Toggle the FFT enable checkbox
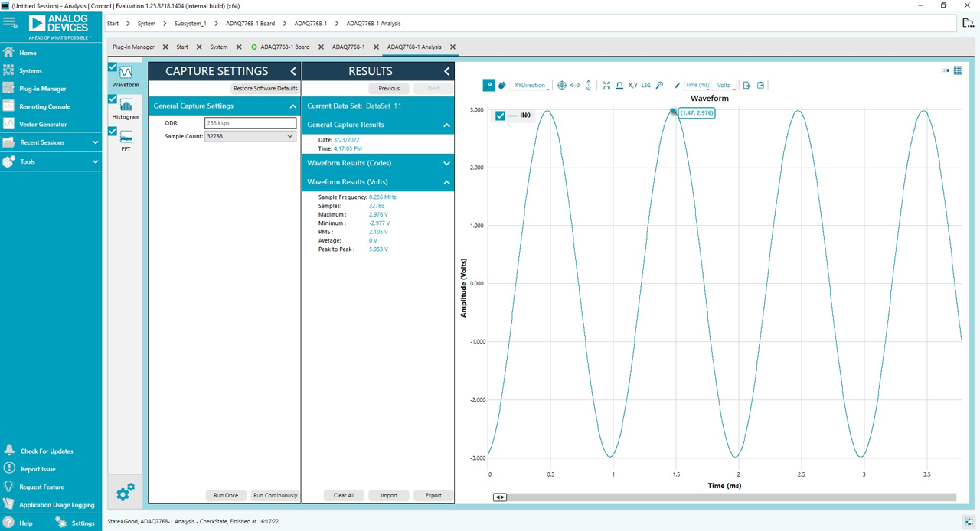 coord(111,131)
